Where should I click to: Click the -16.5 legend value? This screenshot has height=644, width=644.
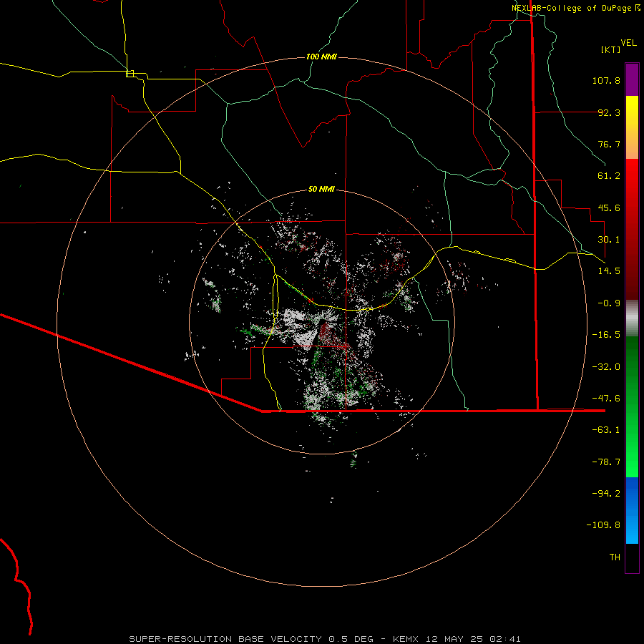pos(606,335)
